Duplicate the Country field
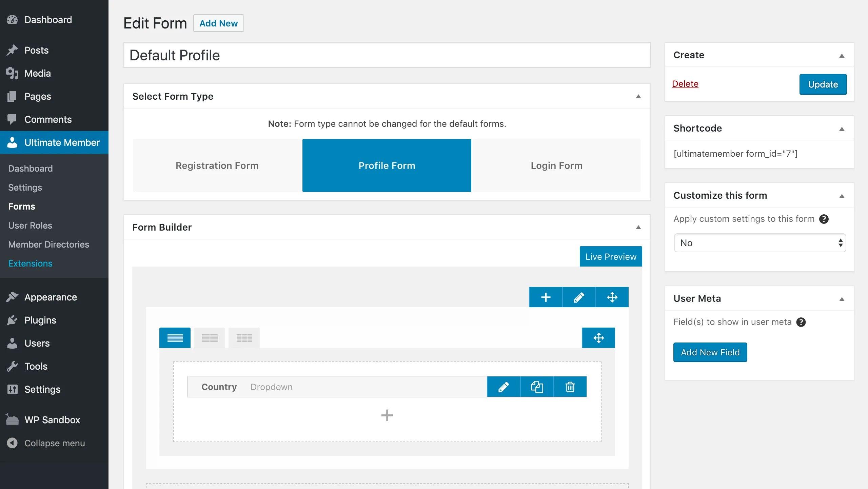Screen dimensions: 868x489 coord(537,387)
